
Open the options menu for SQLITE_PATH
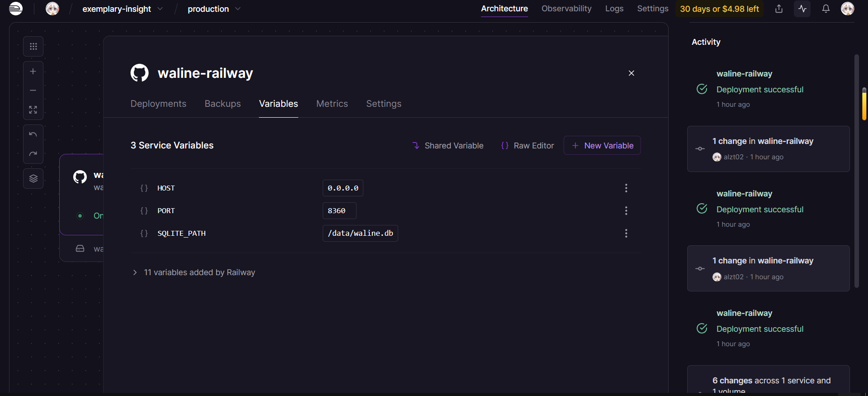tap(626, 234)
